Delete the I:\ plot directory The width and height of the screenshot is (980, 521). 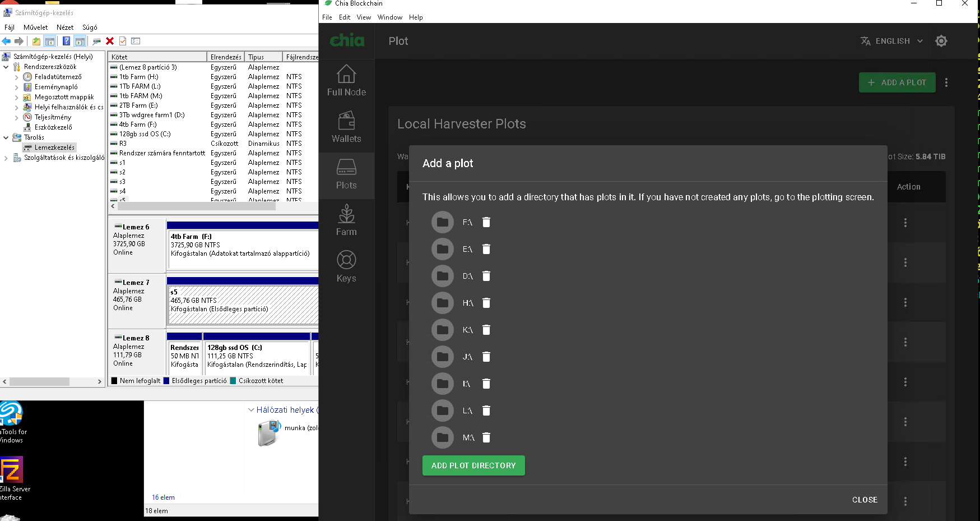click(x=486, y=384)
